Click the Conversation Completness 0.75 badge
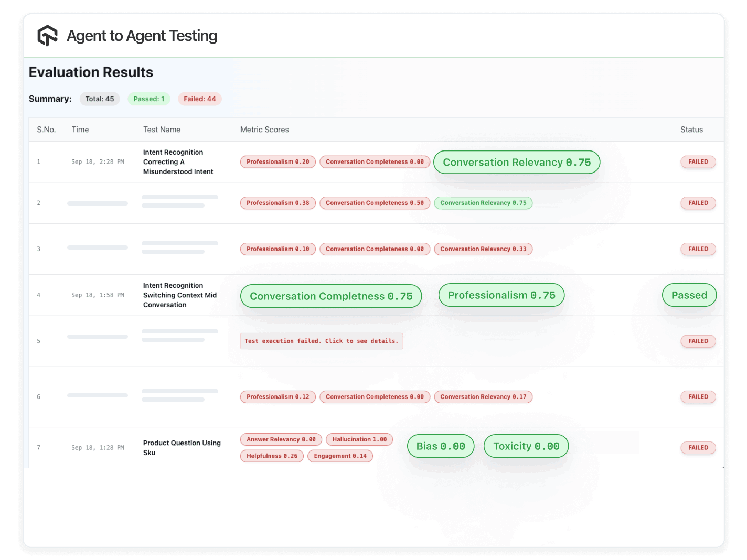This screenshot has width=747, height=560. (x=330, y=296)
